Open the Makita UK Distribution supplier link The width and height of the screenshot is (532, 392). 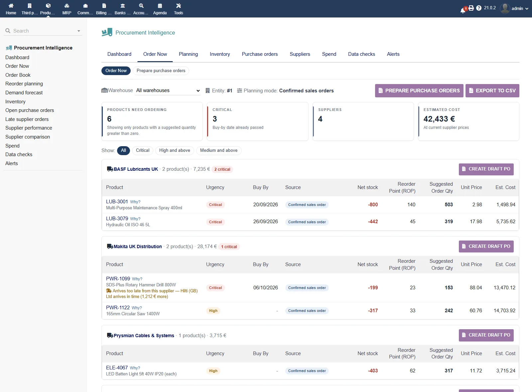tap(138, 246)
